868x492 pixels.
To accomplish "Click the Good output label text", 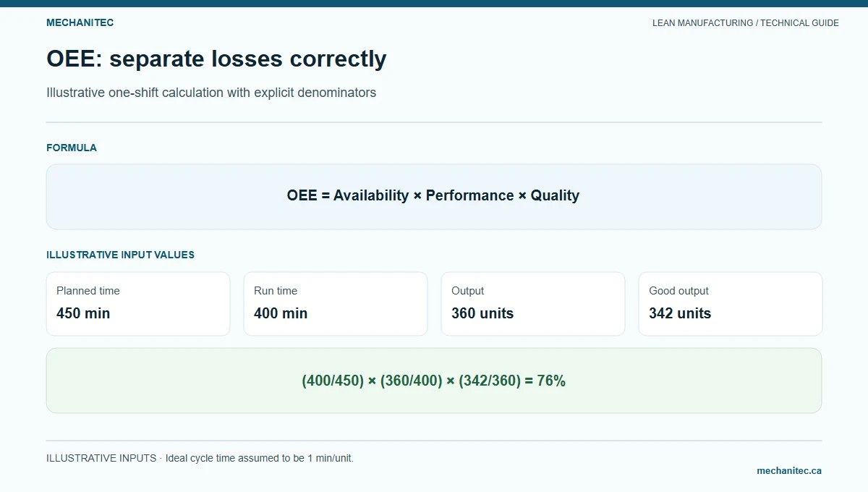I will pos(678,291).
